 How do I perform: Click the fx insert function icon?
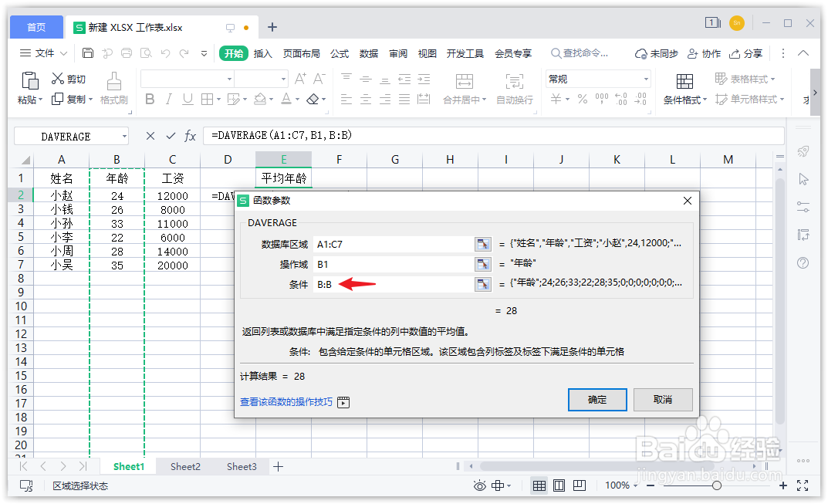click(x=190, y=136)
